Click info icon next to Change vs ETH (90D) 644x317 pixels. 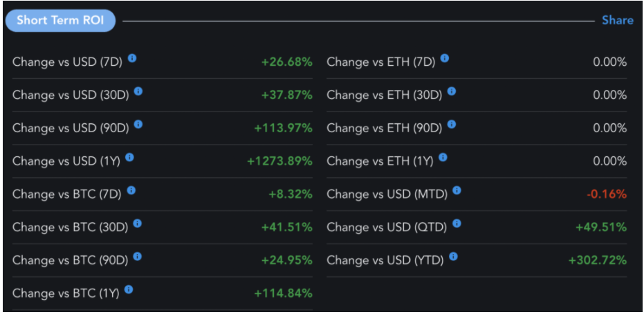click(x=452, y=124)
